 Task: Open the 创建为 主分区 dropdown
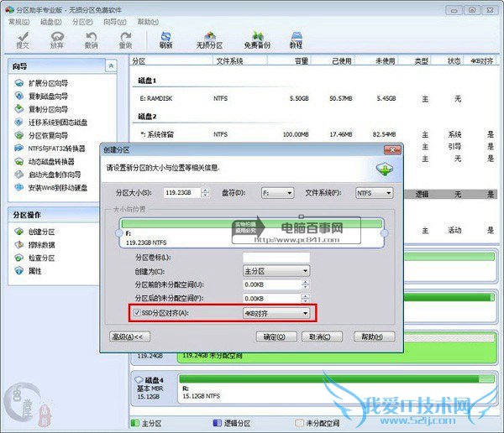pyautogui.click(x=276, y=271)
